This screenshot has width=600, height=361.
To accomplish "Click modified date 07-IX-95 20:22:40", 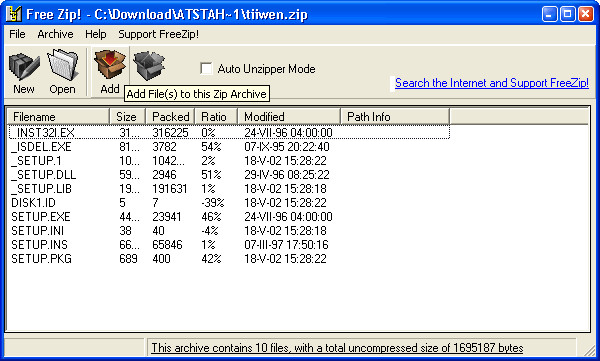I will pyautogui.click(x=287, y=147).
